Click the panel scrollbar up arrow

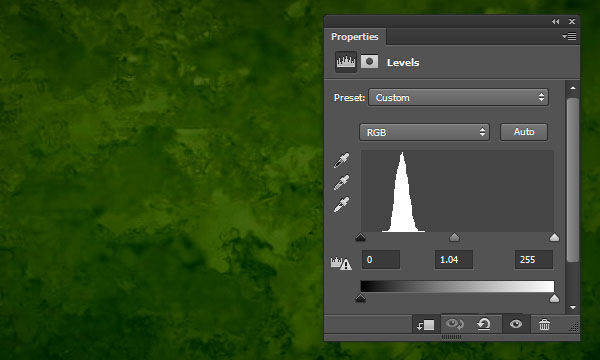[573, 88]
